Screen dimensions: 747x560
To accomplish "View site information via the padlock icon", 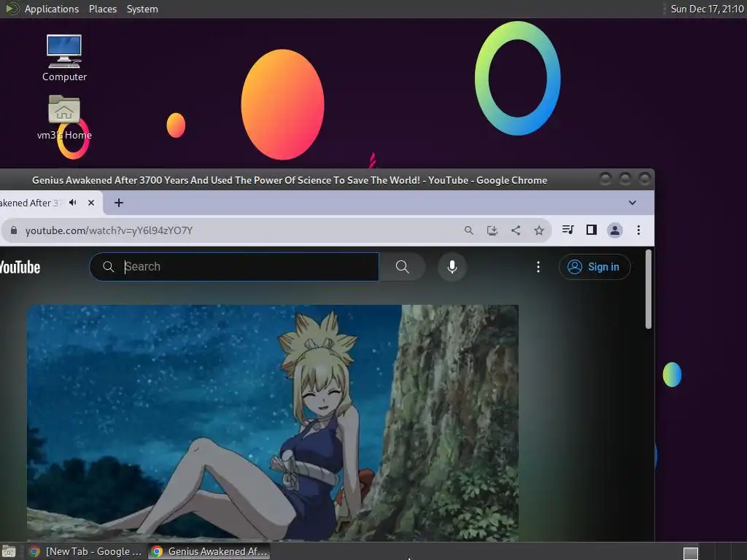I will click(14, 230).
